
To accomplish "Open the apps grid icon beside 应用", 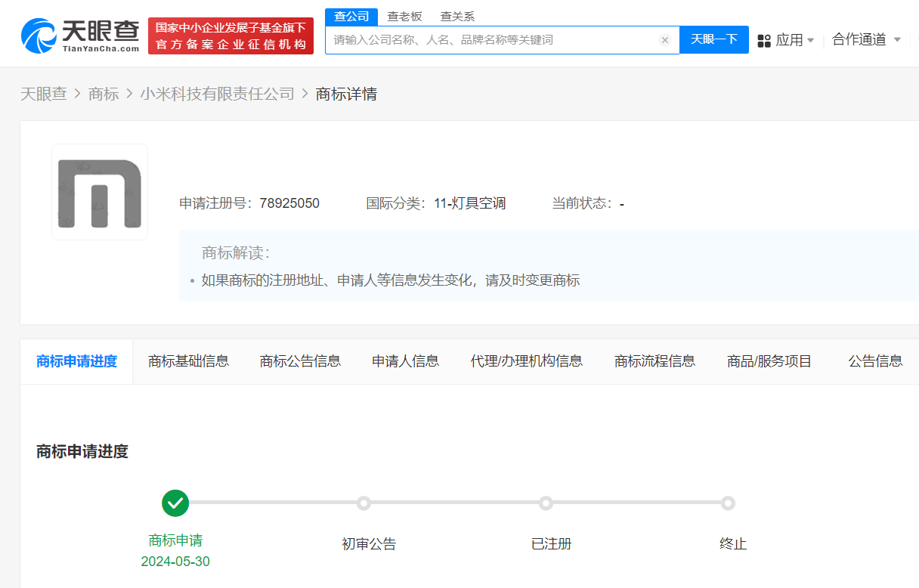I will tap(766, 39).
